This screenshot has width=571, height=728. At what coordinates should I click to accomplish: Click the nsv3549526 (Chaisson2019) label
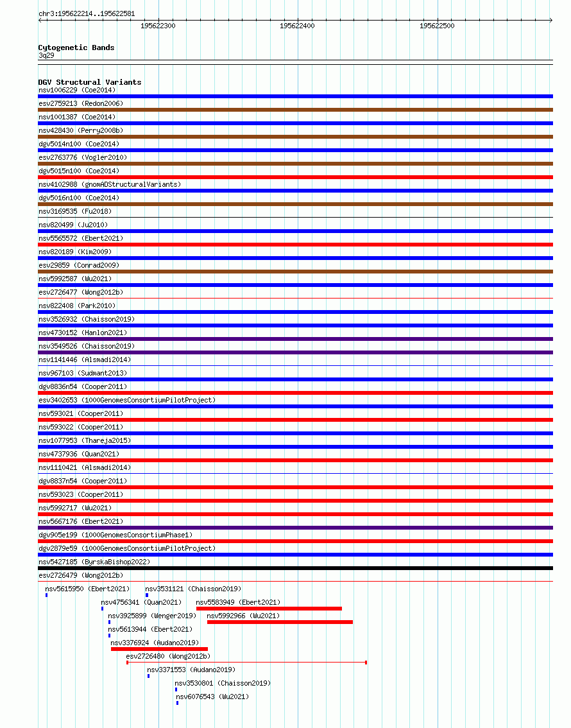pyautogui.click(x=87, y=346)
